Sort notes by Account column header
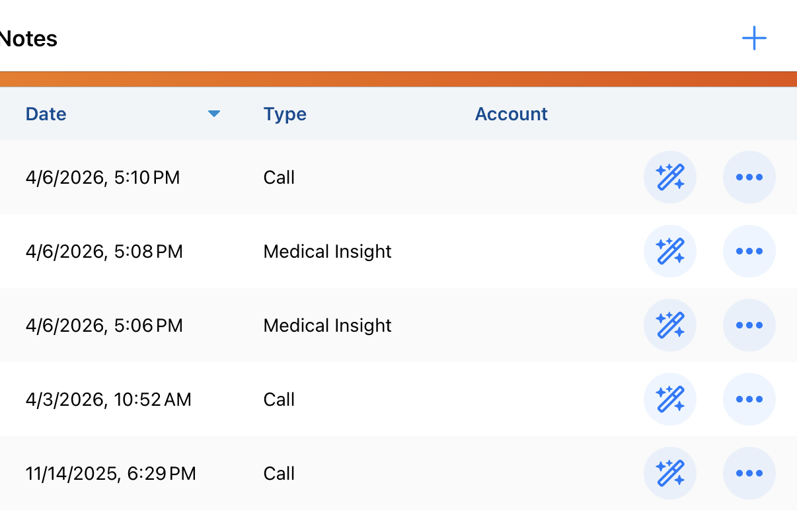Image resolution: width=797 pixels, height=532 pixels. (x=511, y=114)
